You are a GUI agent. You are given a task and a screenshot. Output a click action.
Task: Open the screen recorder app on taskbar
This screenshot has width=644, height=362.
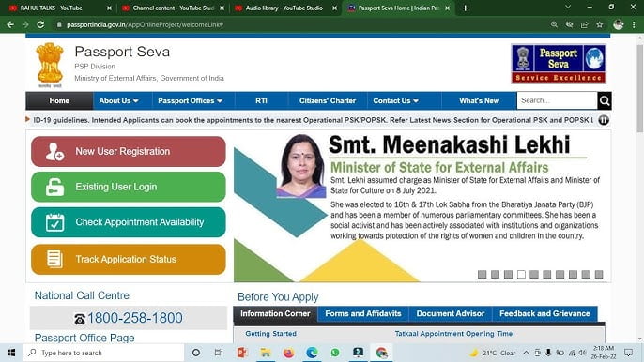[359, 353]
